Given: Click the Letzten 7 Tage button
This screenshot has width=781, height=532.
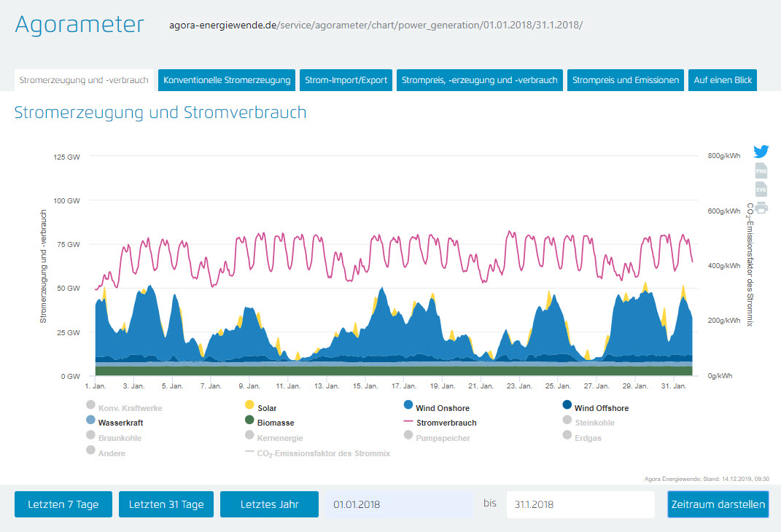Looking at the screenshot, I should coord(63,504).
